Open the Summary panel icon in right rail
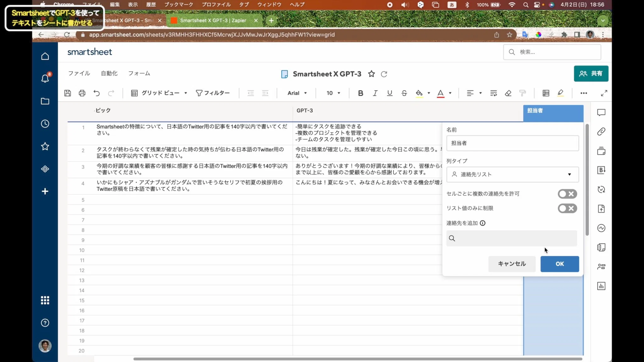This screenshot has height=362, width=644. pos(601,247)
